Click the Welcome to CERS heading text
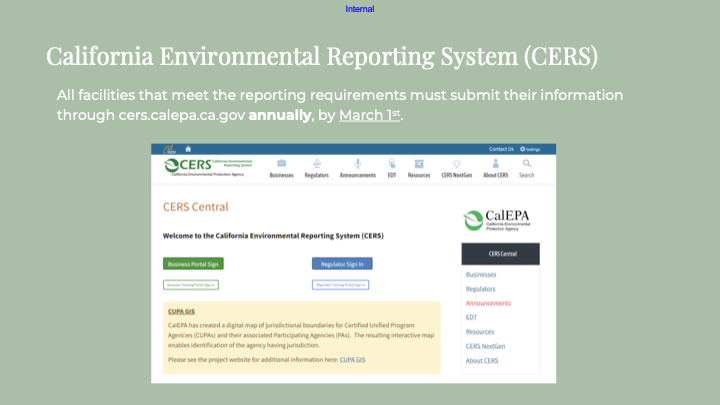 pos(273,236)
